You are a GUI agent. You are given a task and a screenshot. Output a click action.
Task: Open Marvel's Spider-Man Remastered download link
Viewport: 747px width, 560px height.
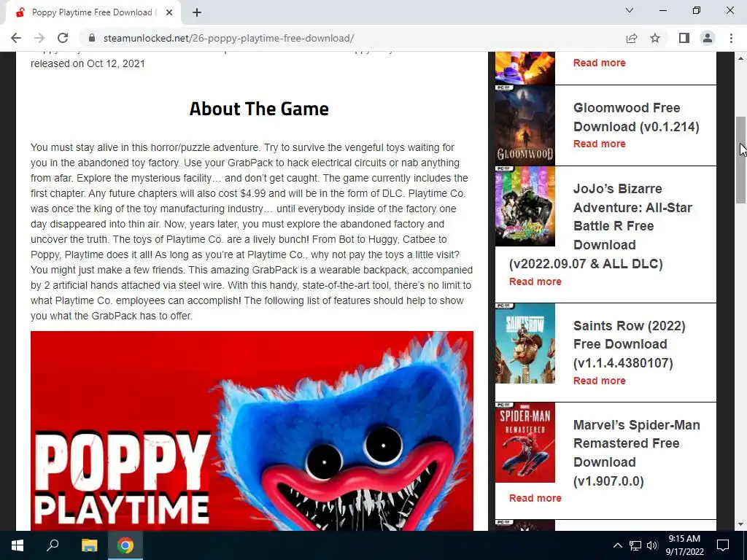(636, 453)
